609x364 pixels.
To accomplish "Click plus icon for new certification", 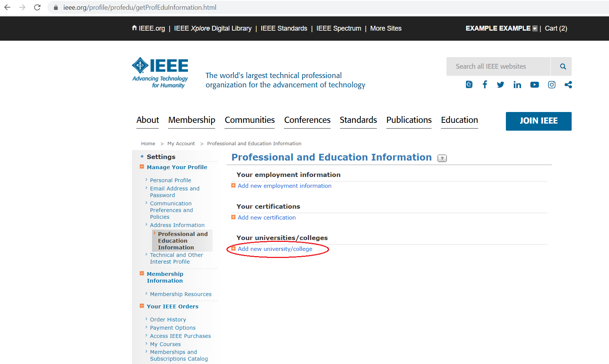I will coord(234,217).
